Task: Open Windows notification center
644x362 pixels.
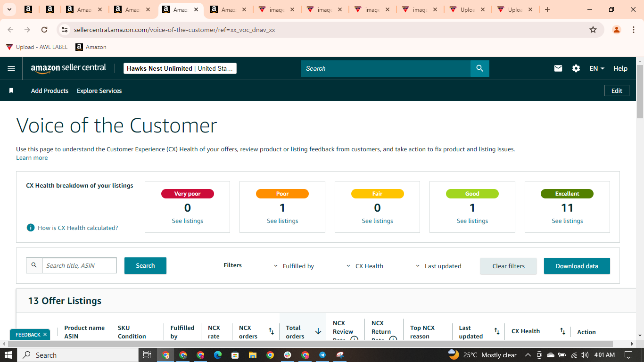Action: tap(628, 355)
